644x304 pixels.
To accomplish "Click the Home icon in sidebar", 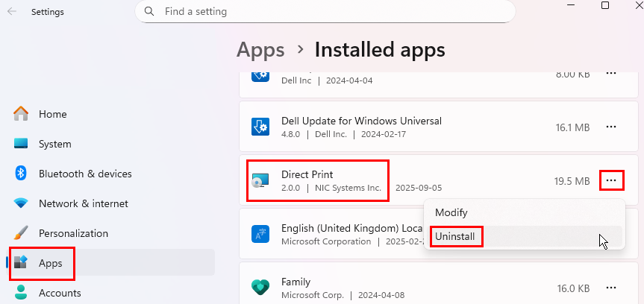I will 21,114.
